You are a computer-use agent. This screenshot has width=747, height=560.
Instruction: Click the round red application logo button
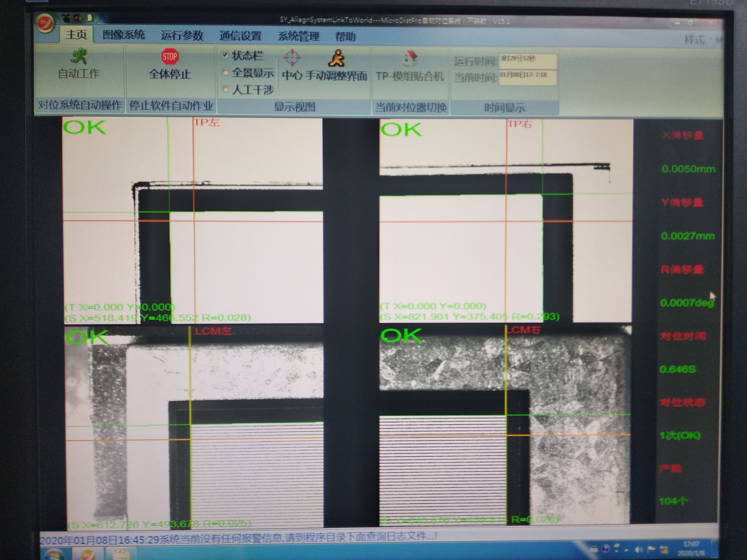point(46,23)
